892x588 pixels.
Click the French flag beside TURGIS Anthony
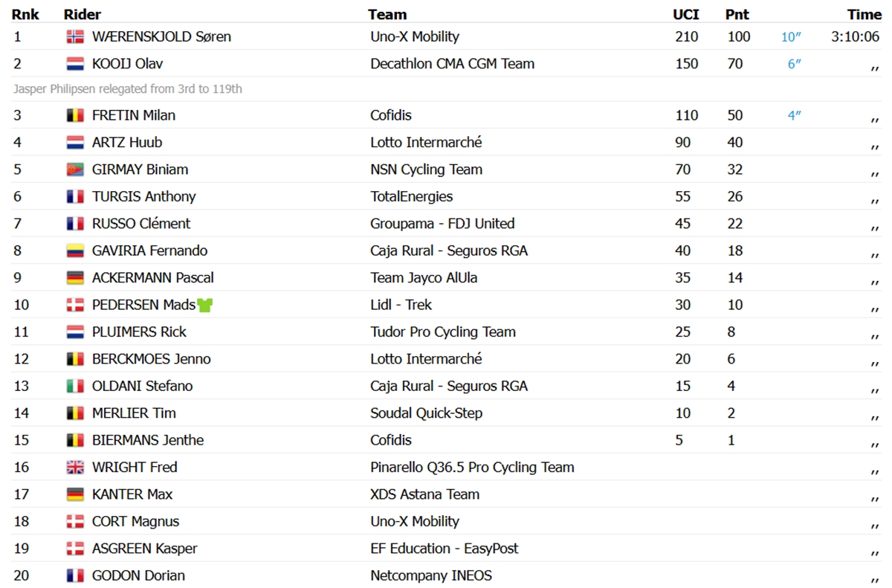pos(75,196)
